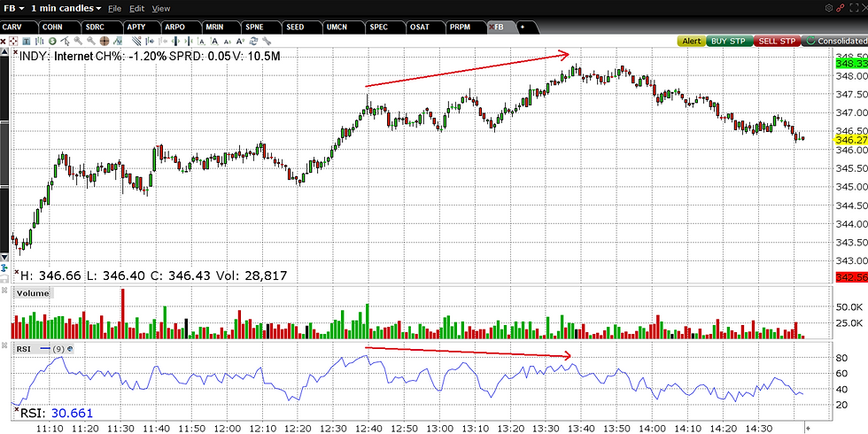Close the INDY info line with small x
The height and width of the screenshot is (434, 868).
point(16,52)
